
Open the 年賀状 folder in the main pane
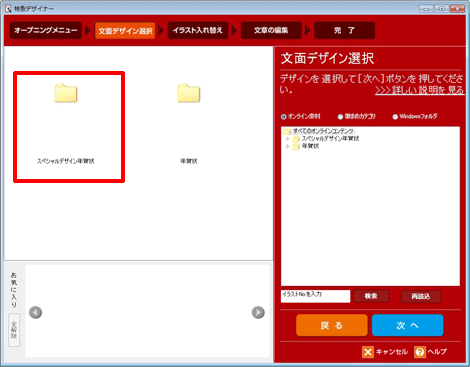(x=189, y=93)
